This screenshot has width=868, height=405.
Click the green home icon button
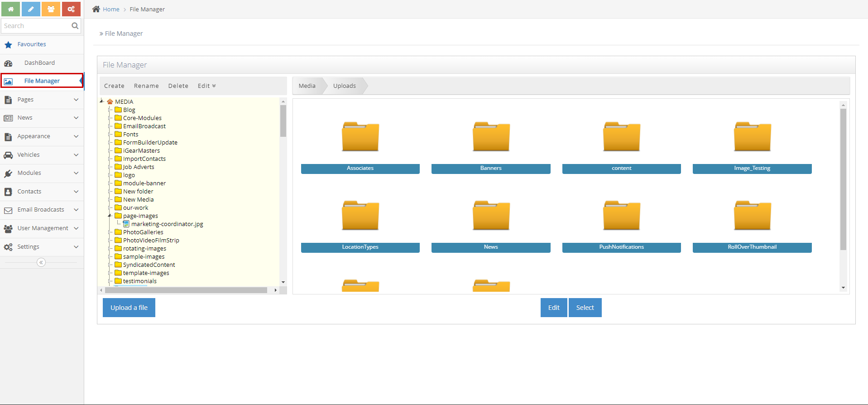(11, 9)
